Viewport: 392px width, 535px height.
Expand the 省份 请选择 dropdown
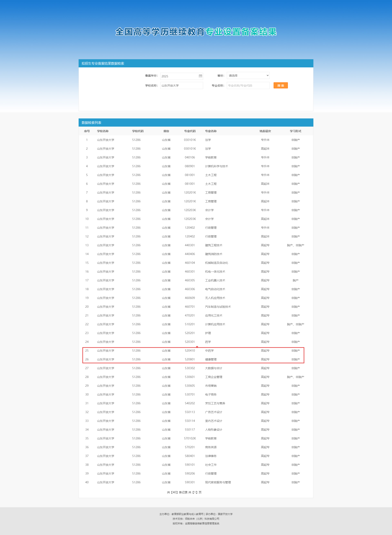[x=248, y=76]
